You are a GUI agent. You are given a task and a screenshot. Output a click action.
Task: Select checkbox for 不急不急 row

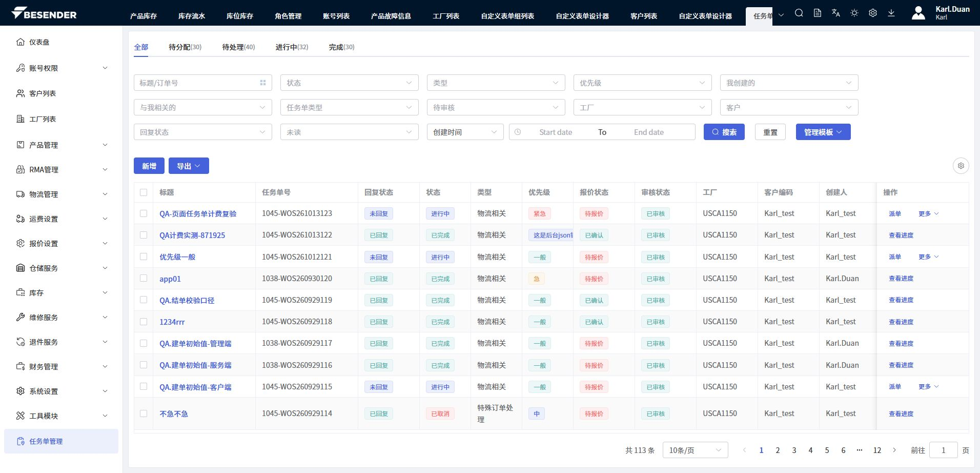(144, 413)
